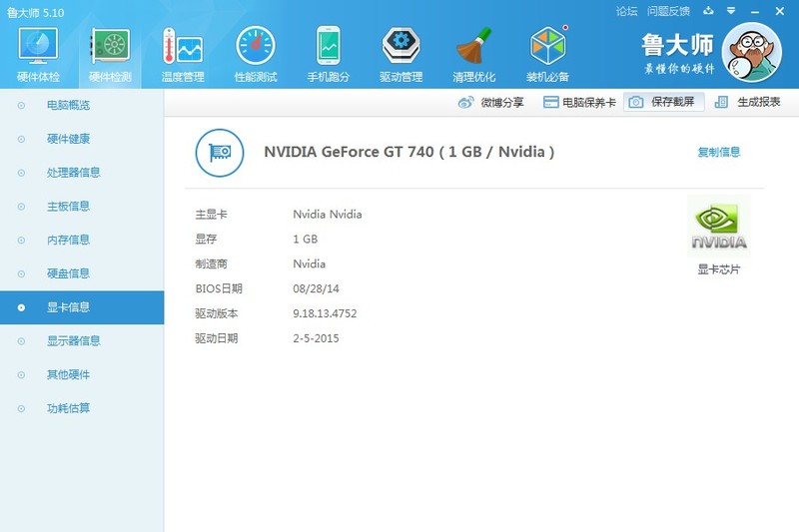
Task: Click driver version 9.18.13.4752
Action: [x=325, y=313]
